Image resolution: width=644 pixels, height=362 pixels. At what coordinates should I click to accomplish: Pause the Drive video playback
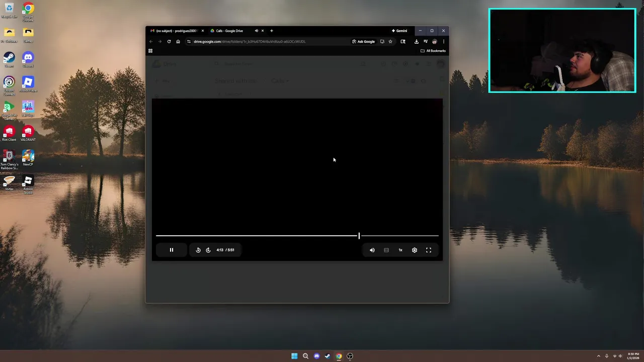coord(171,250)
